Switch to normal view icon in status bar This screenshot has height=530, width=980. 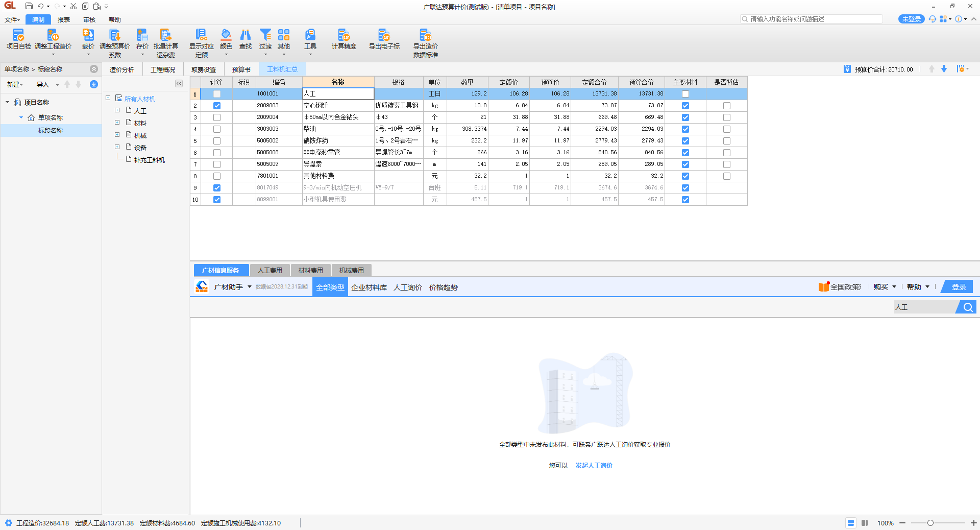coord(851,523)
